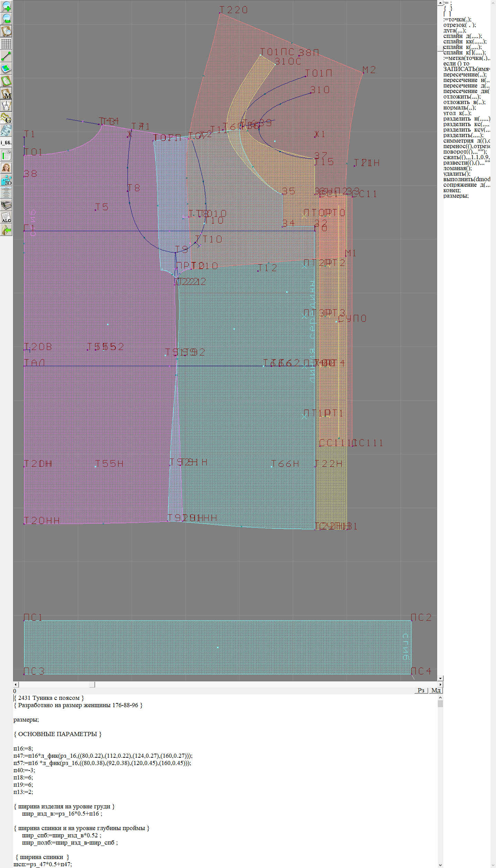Click the woman's face mannequin icon

6,168
